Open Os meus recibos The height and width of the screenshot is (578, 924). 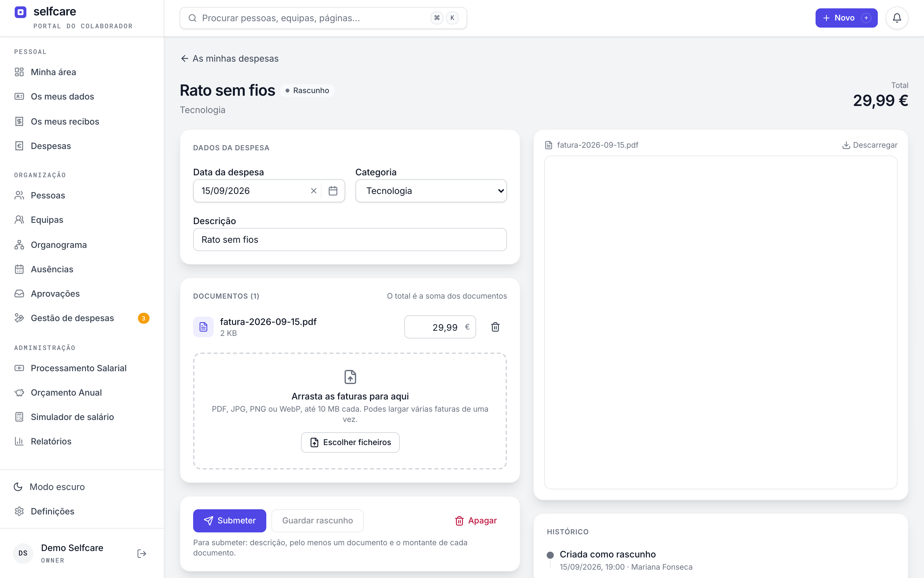coord(82,122)
